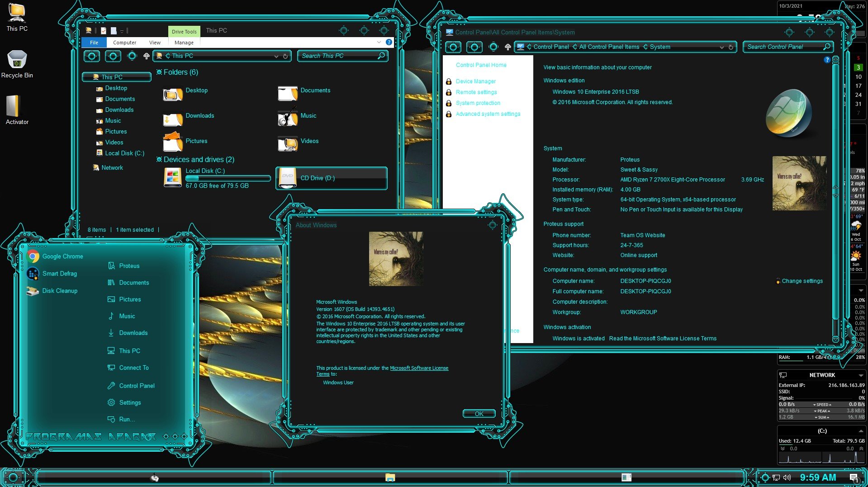
Task: Open the Action Center notification icon
Action: point(854,477)
